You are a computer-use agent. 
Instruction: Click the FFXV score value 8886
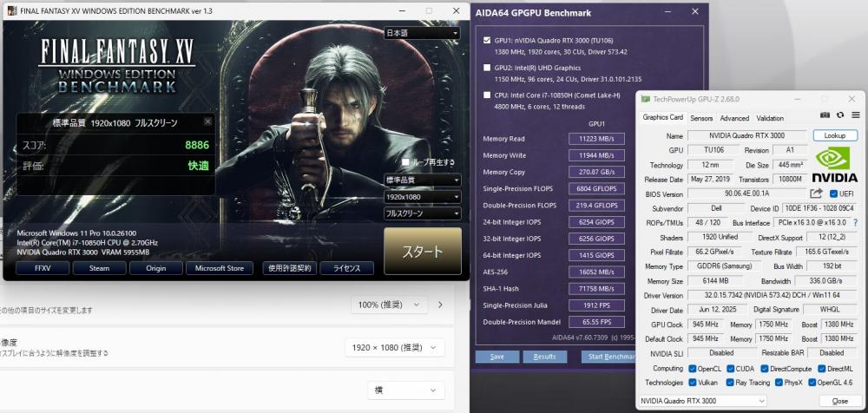197,146
